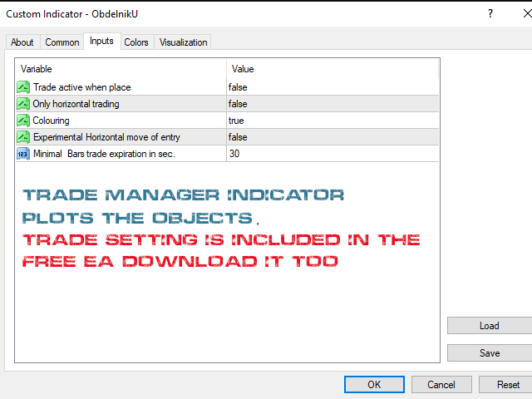This screenshot has height=399, width=532.
Task: Click the icon beside Colouring variable
Action: pyautogui.click(x=23, y=121)
